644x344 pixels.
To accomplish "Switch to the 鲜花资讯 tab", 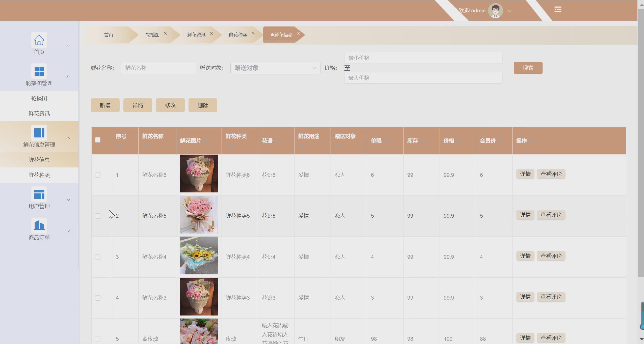I will pyautogui.click(x=196, y=35).
